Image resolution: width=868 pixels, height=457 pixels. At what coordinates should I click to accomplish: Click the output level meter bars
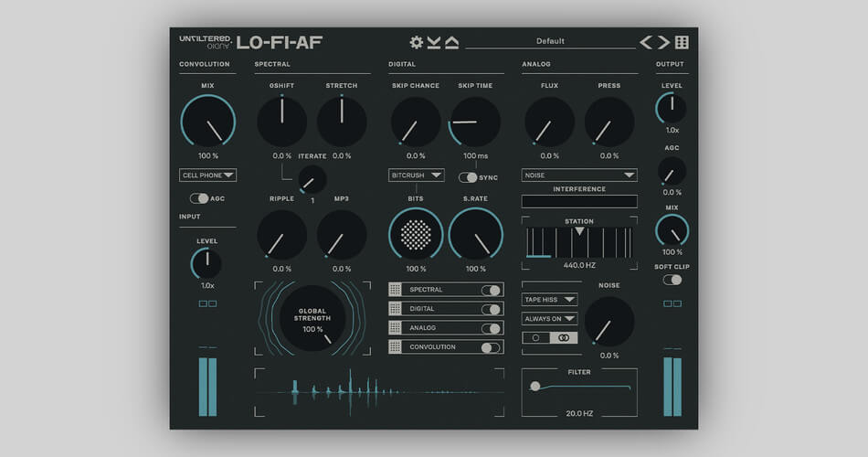[x=672, y=387]
